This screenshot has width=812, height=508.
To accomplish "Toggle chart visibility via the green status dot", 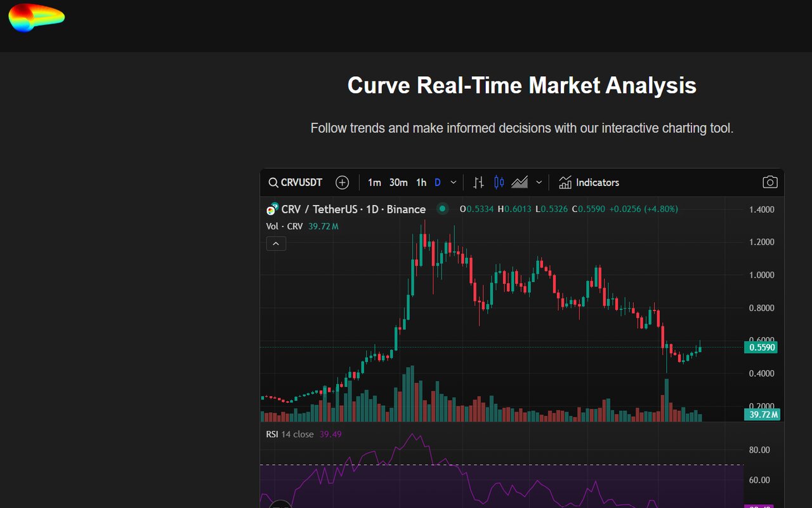I will pos(442,208).
